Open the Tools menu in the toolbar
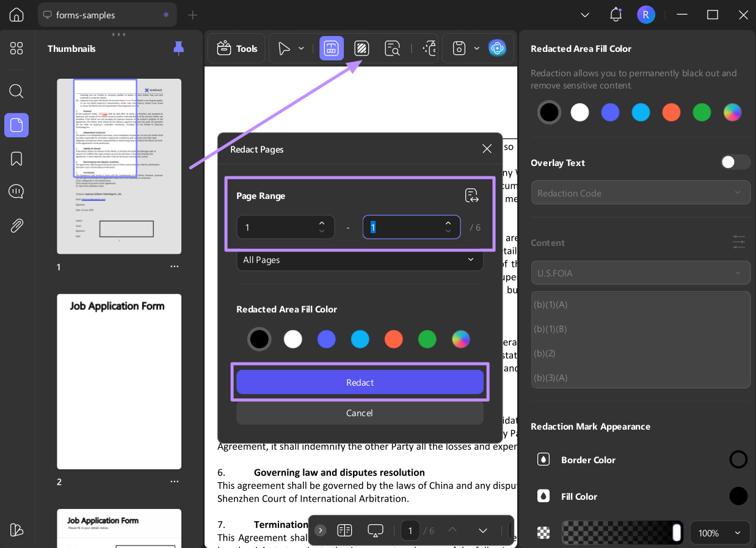 tap(236, 48)
